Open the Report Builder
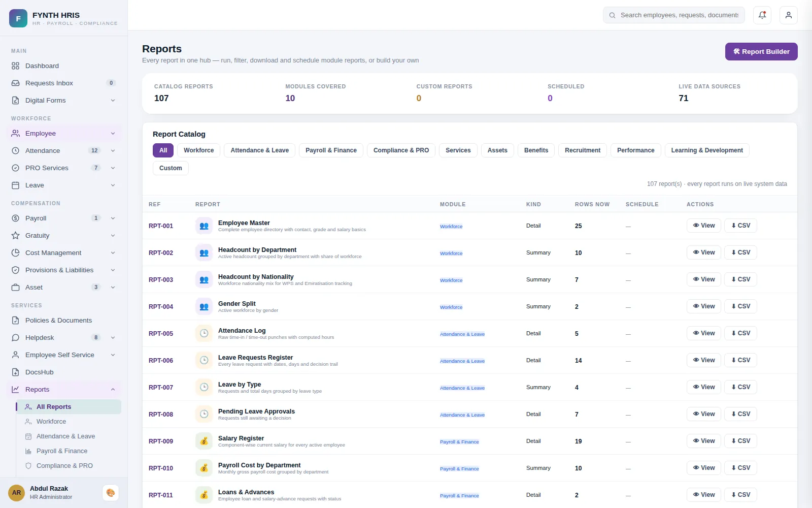This screenshot has width=812, height=508. 761,52
